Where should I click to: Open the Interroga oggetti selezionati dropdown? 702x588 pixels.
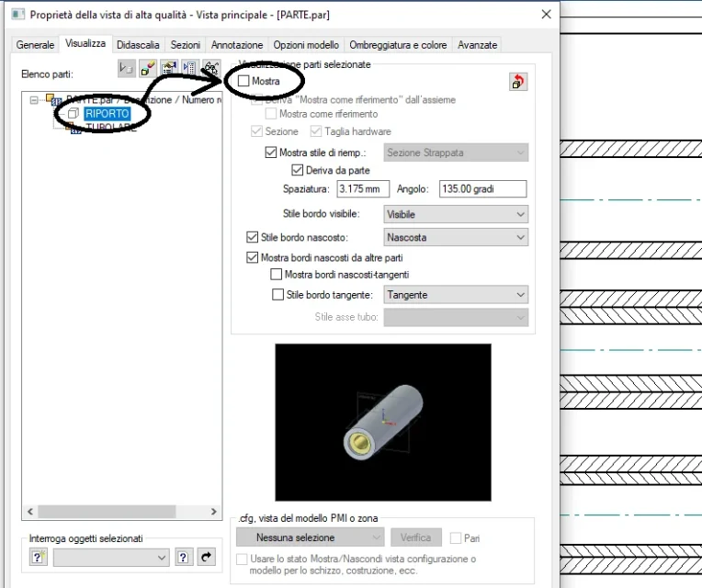pos(111,558)
